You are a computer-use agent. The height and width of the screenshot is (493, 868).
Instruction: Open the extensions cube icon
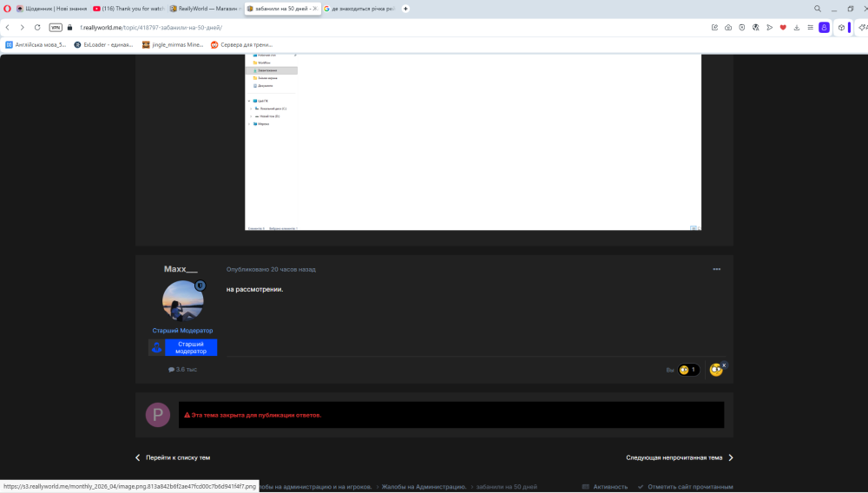coord(841,27)
